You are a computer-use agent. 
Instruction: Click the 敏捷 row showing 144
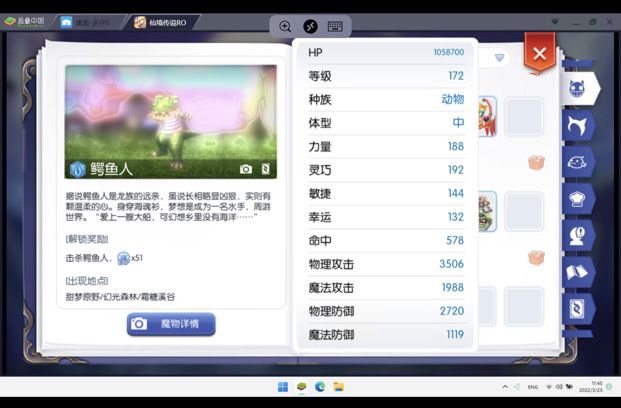(x=386, y=193)
